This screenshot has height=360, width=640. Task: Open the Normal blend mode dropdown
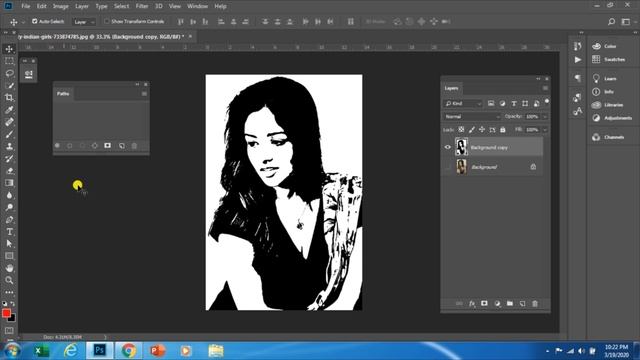472,117
